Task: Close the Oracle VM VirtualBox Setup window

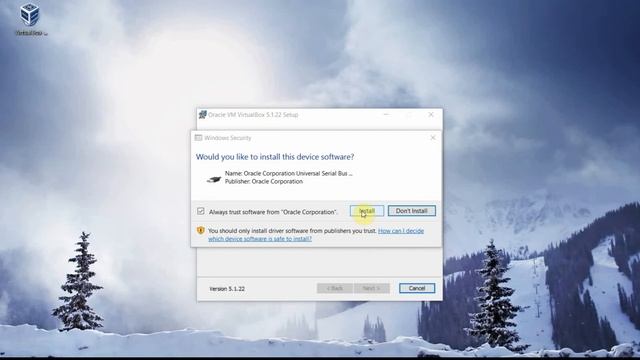Action: (x=431, y=115)
